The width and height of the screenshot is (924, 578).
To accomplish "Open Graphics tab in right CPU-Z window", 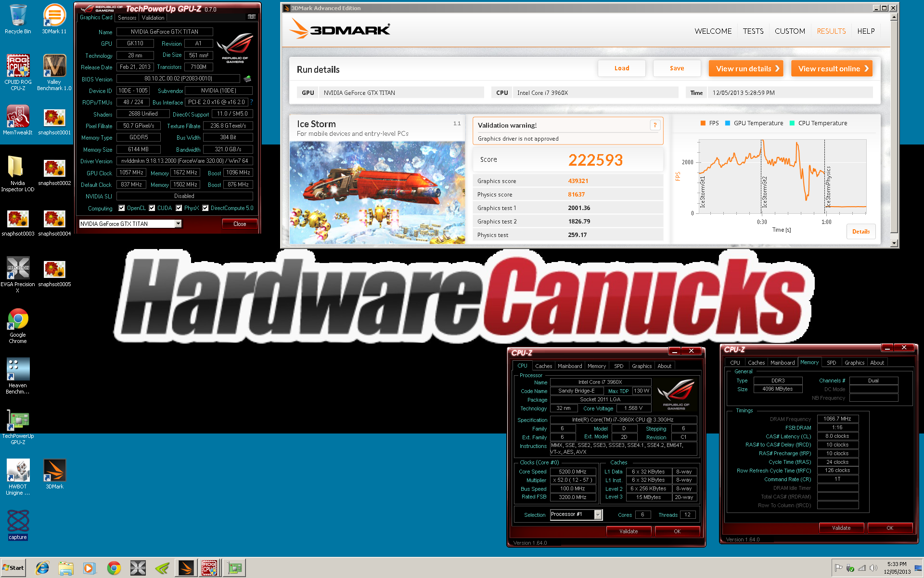I will click(x=854, y=363).
